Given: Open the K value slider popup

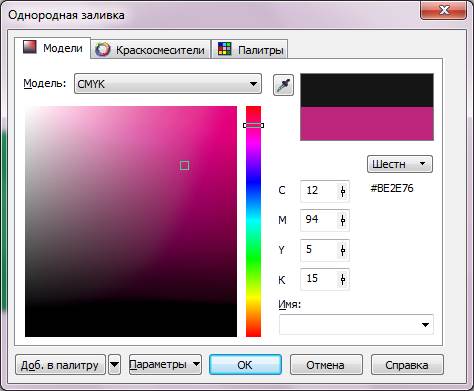Looking at the screenshot, I should click(x=343, y=279).
